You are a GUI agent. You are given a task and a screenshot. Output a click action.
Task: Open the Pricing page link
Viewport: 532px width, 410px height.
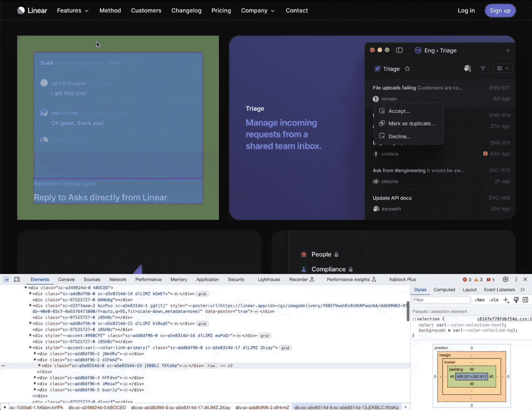tap(221, 10)
